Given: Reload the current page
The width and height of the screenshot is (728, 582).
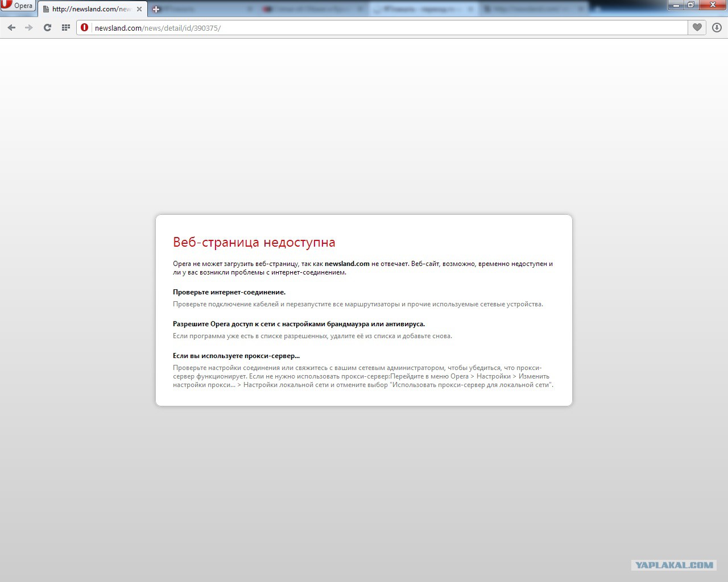Looking at the screenshot, I should 48,28.
